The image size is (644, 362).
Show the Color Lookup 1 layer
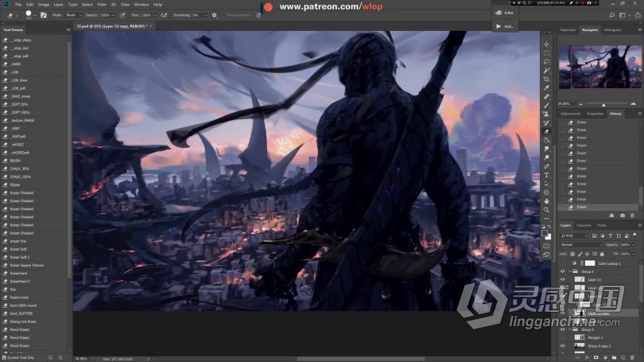(x=563, y=263)
